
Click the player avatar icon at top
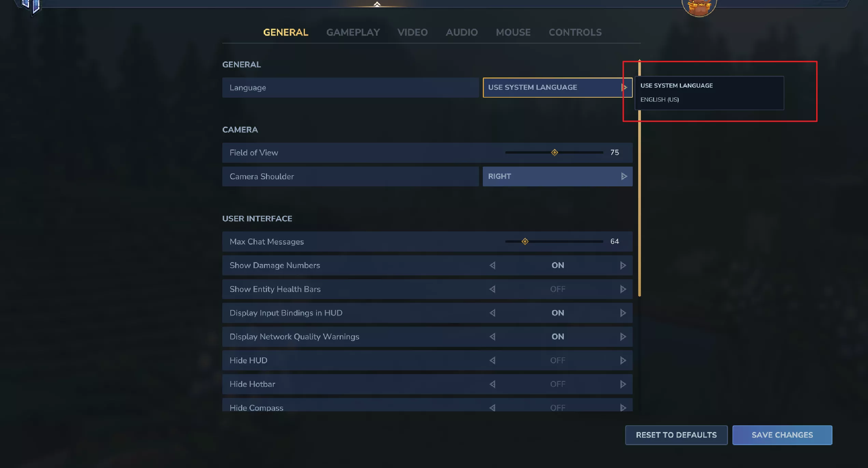[699, 7]
